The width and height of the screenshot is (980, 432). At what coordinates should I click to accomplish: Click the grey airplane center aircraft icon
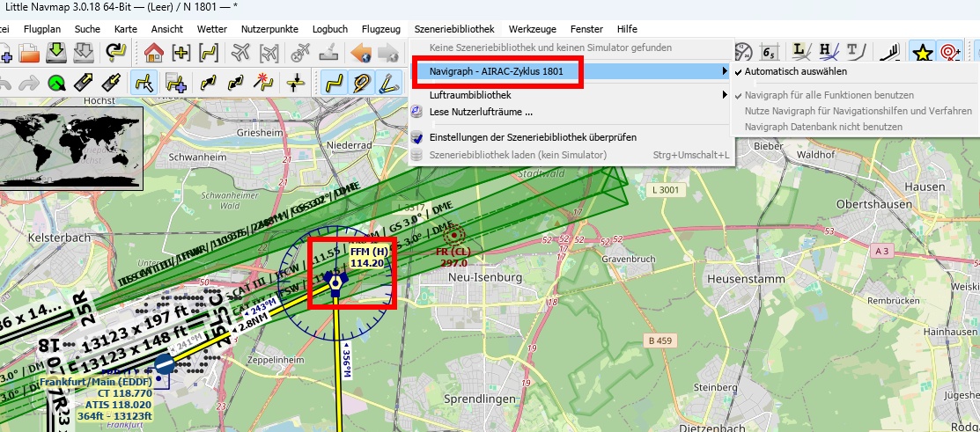click(x=240, y=53)
